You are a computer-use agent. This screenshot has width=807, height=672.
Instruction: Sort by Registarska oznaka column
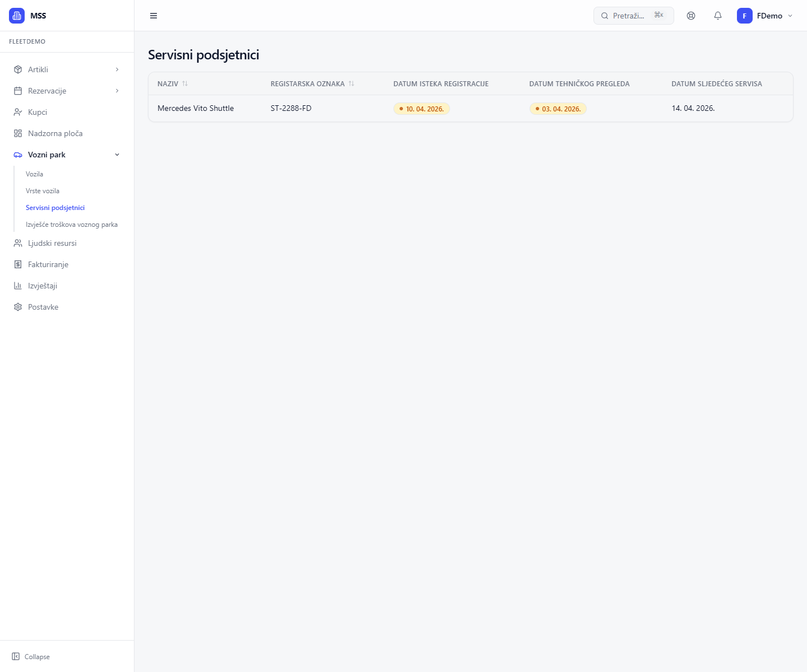pos(351,83)
